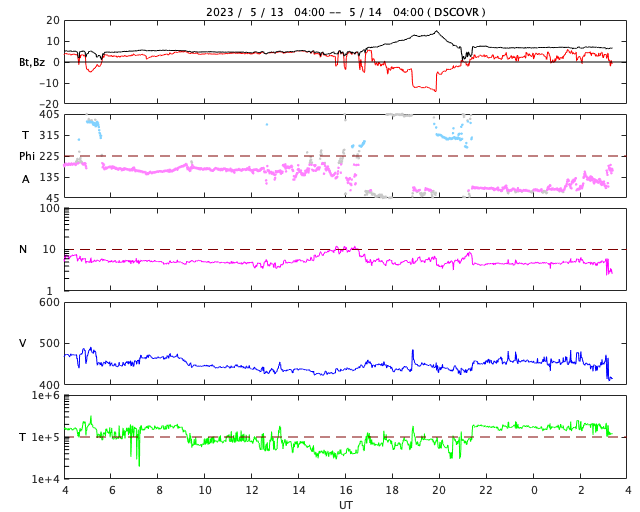Click the 'V' velocity panel label
Image resolution: width=640 pixels, height=512 pixels.
(x=23, y=343)
